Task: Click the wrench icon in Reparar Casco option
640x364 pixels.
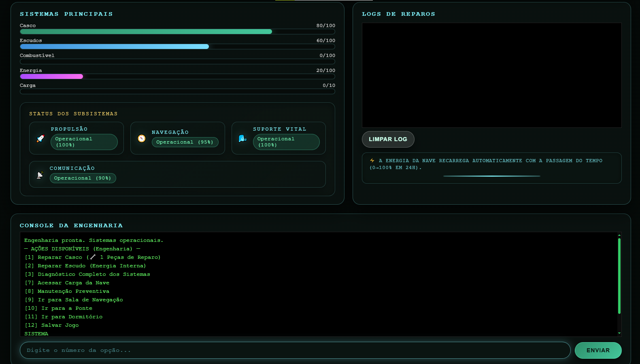Action: (x=93, y=257)
